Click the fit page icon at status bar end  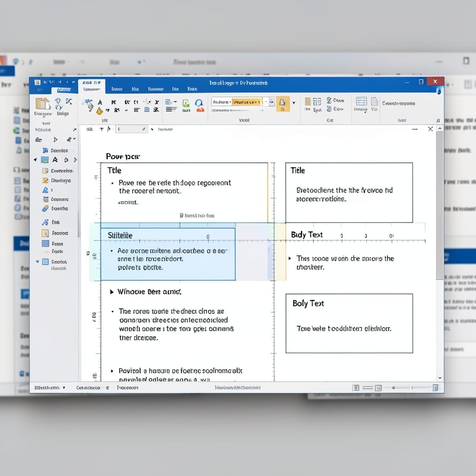(436, 388)
